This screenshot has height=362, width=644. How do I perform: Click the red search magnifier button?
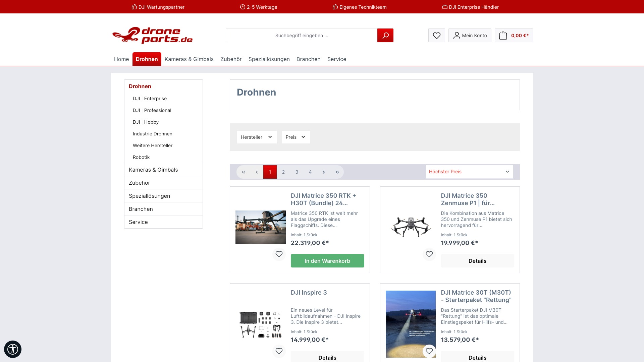tap(385, 36)
